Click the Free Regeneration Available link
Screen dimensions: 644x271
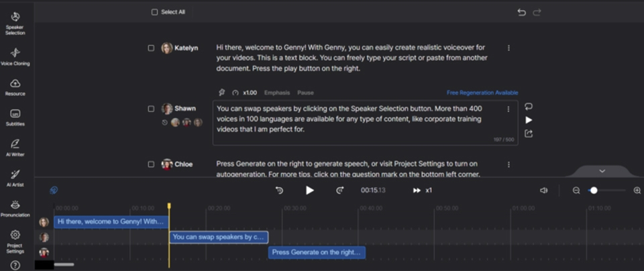482,93
